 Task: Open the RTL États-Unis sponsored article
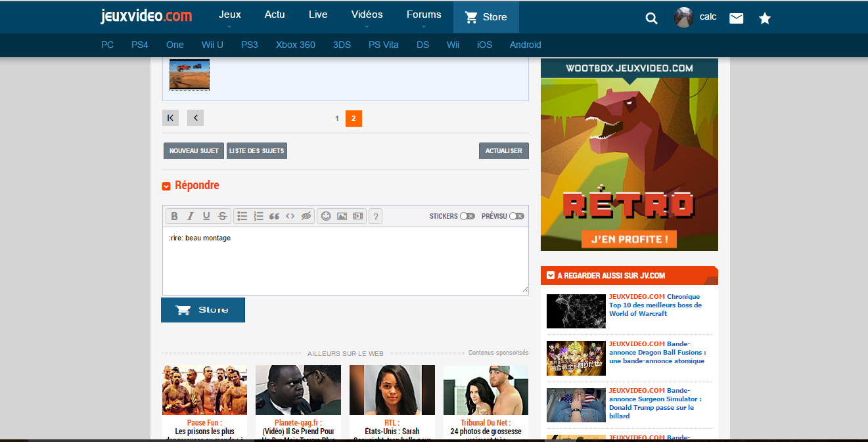392,402
